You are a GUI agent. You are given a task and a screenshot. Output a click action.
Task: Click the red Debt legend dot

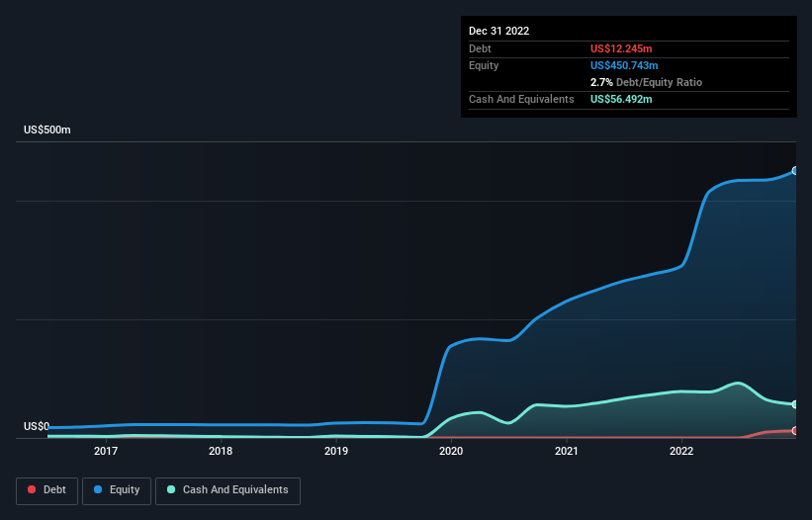coord(32,489)
